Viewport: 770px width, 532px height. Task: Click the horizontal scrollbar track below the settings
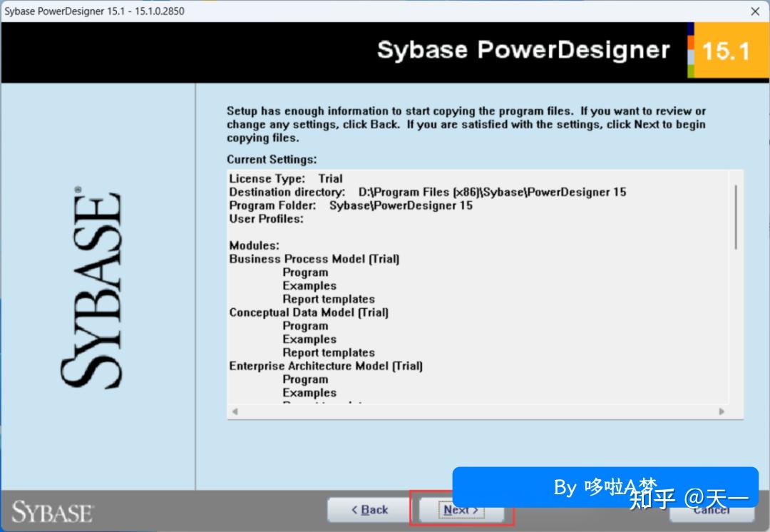coord(478,411)
